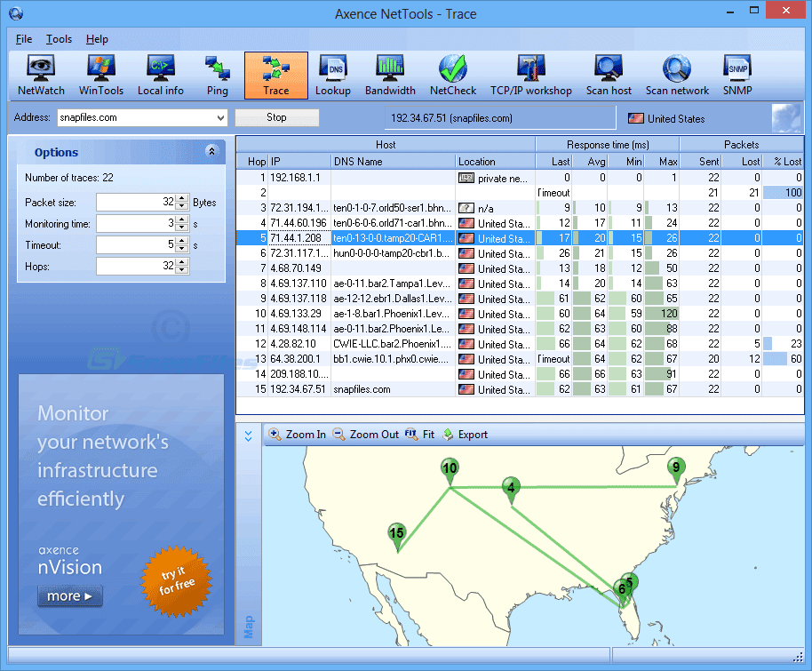Select the Ping tool
The width and height of the screenshot is (812, 671).
218,76
